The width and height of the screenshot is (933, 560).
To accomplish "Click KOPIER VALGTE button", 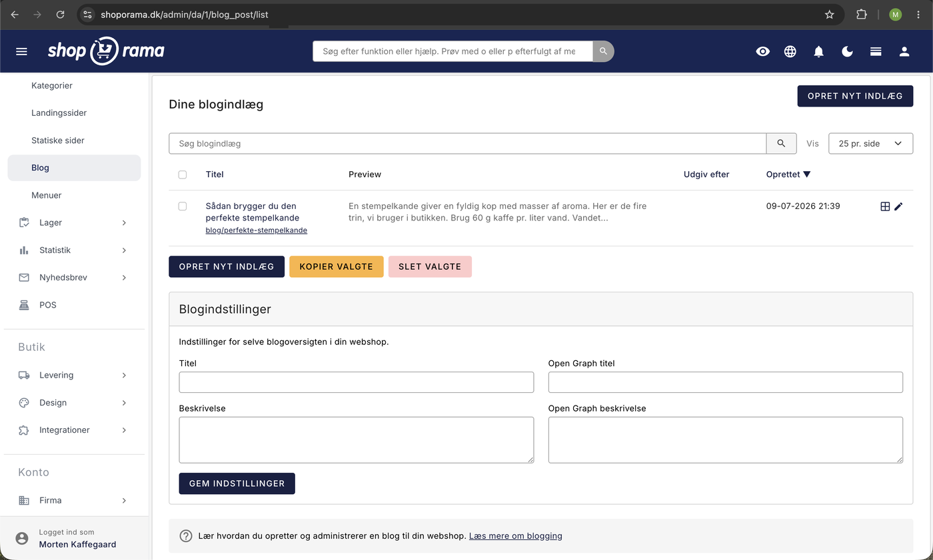I will click(x=337, y=266).
